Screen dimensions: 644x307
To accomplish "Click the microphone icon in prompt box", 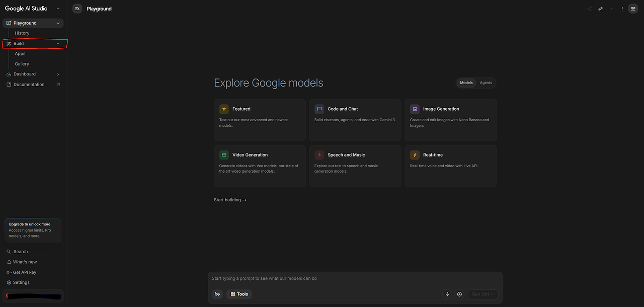I will click(x=447, y=294).
